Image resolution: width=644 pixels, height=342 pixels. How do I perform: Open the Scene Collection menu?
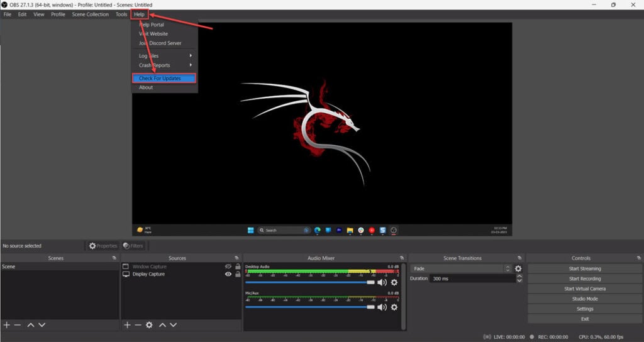pos(91,14)
